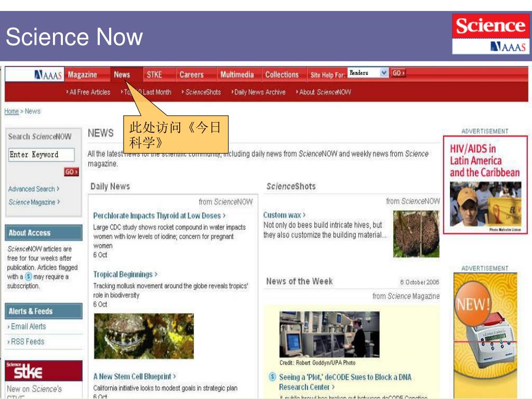This screenshot has height=399, width=532.
Task: Click the subscription S icon beside deCODE article
Action: (x=272, y=377)
